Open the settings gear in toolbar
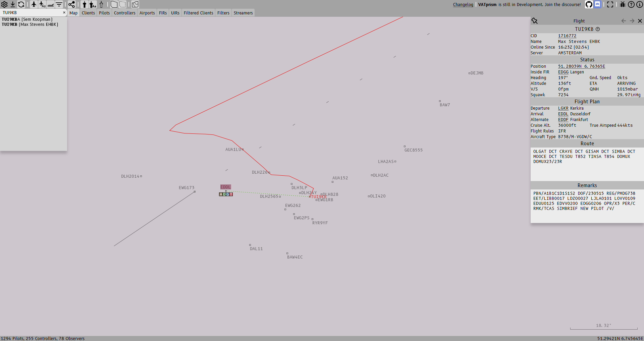 (x=4, y=4)
